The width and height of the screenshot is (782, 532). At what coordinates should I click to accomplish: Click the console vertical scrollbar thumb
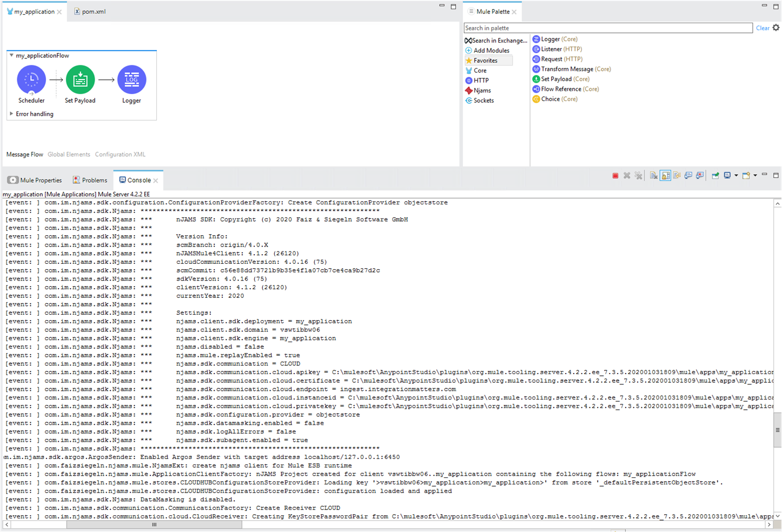pyautogui.click(x=777, y=430)
